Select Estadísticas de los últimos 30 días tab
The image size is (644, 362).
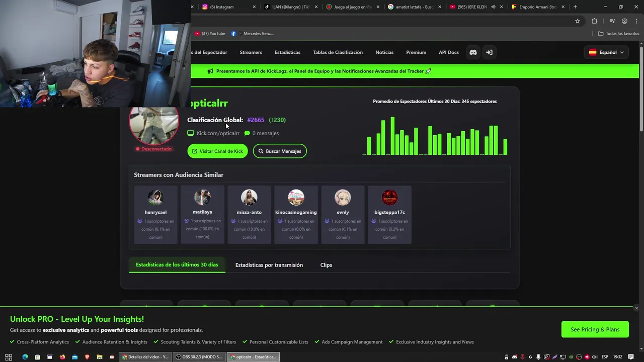(x=177, y=264)
